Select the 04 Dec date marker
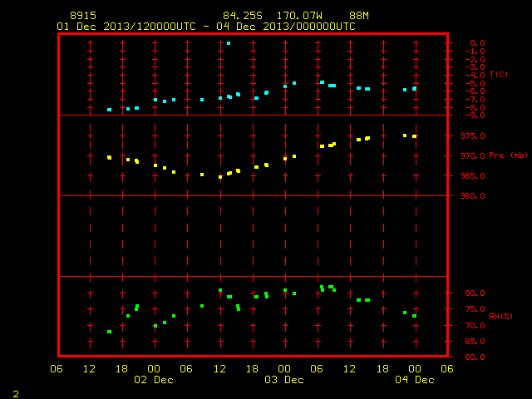Viewport: 532px width, 399px height. tap(415, 380)
